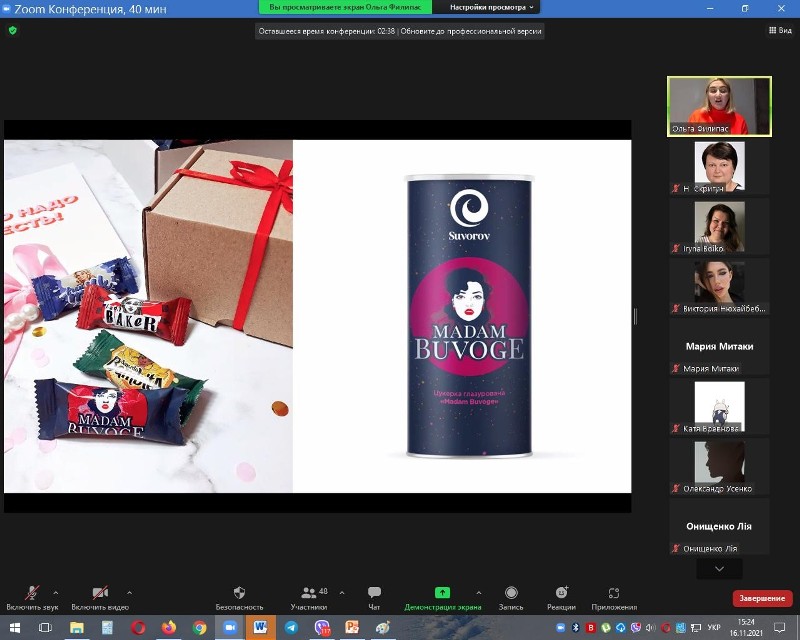Open Viber from taskbar
This screenshot has width=800, height=640.
322,628
